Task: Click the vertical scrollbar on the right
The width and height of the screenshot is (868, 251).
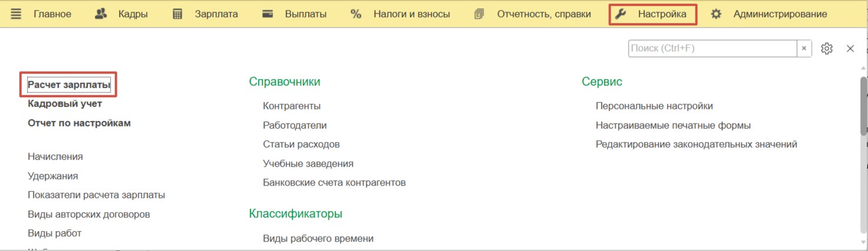Action: tap(864, 106)
